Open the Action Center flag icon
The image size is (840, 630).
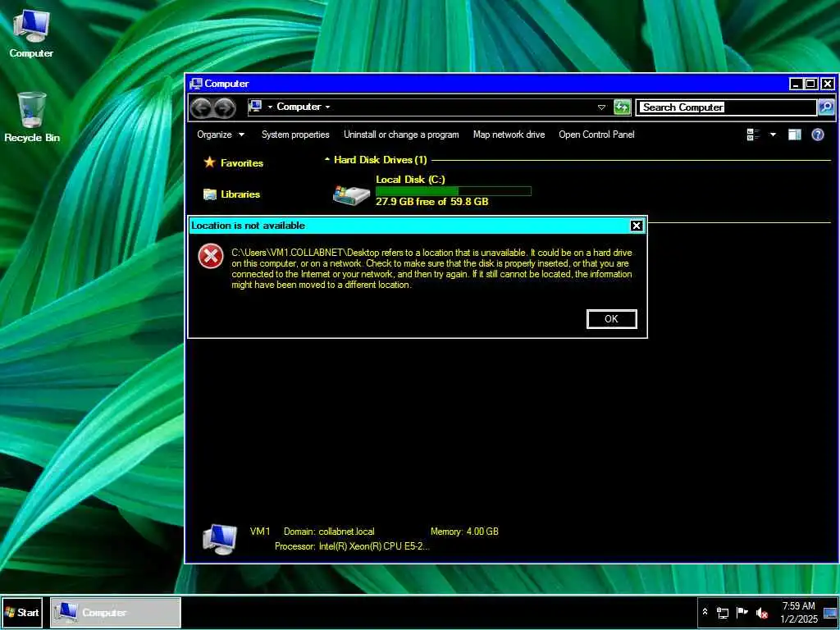742,612
